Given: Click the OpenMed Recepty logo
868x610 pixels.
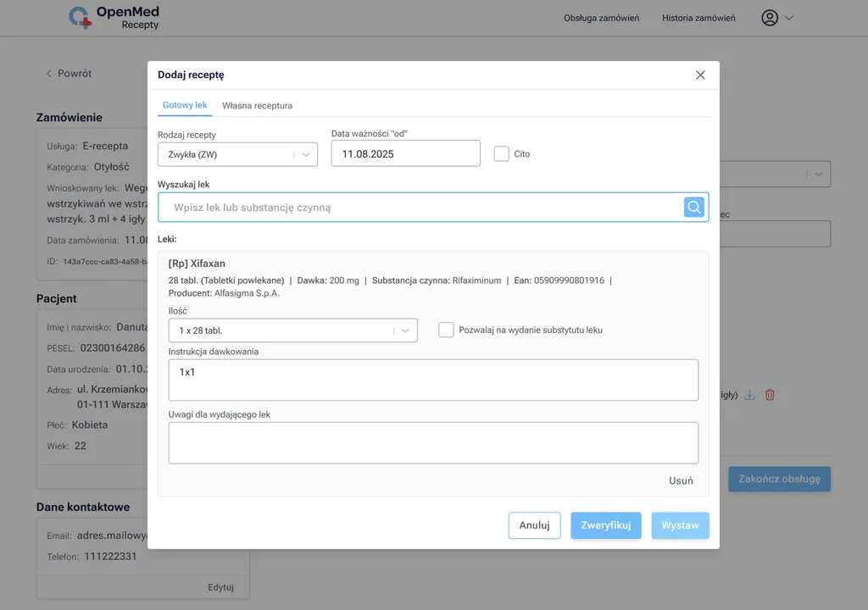Looking at the screenshot, I should 114,18.
